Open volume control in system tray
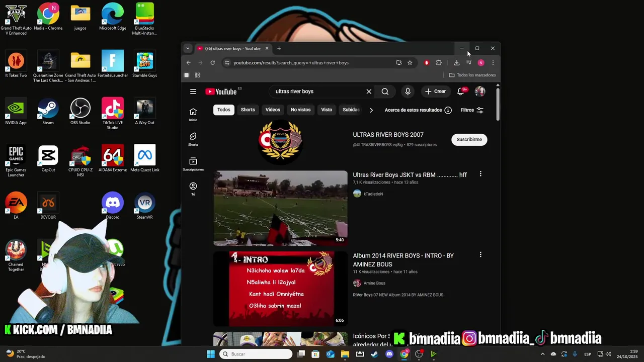Screen dimensions: 644x362 (609, 354)
